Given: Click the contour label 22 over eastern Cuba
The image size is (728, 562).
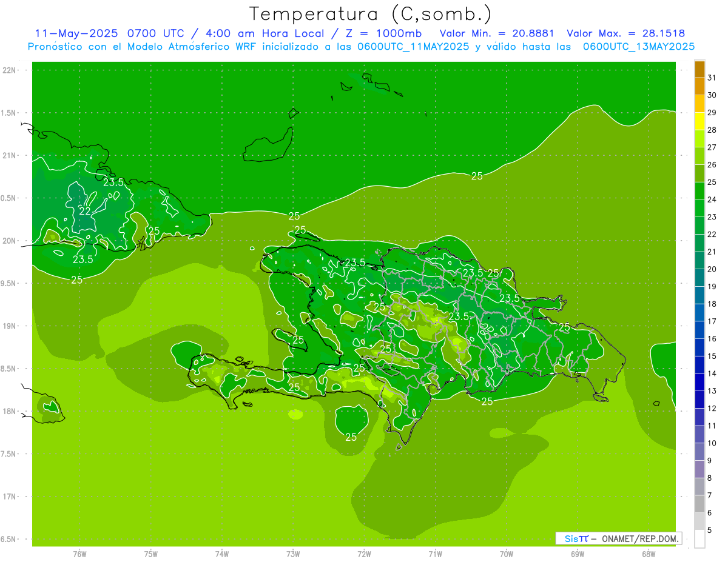Looking at the screenshot, I should coord(85,211).
